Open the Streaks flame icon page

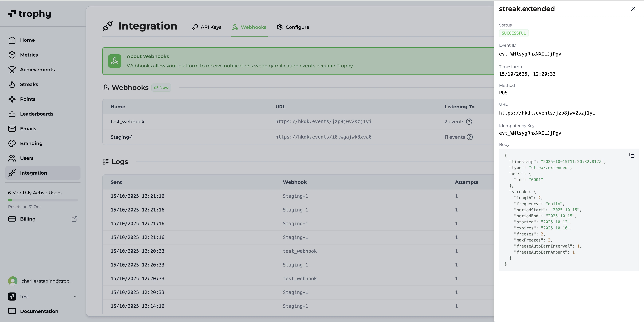point(12,85)
